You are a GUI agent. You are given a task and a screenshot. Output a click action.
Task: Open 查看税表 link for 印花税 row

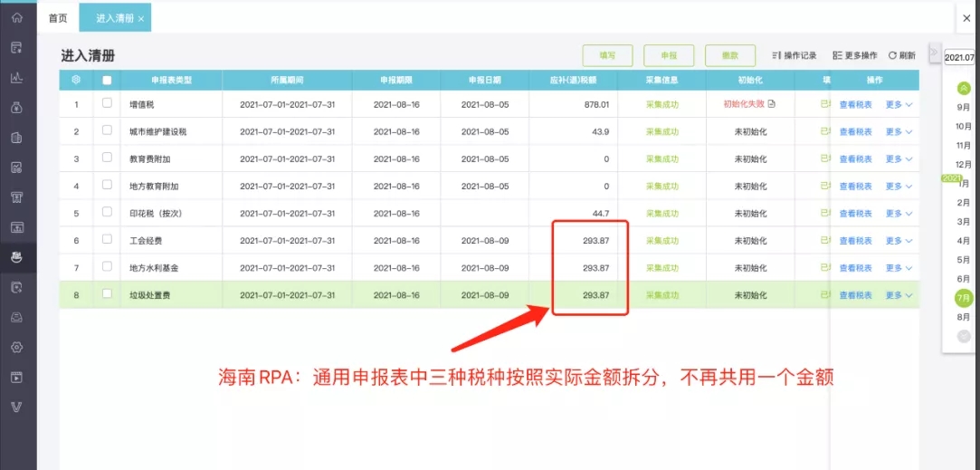tap(856, 214)
